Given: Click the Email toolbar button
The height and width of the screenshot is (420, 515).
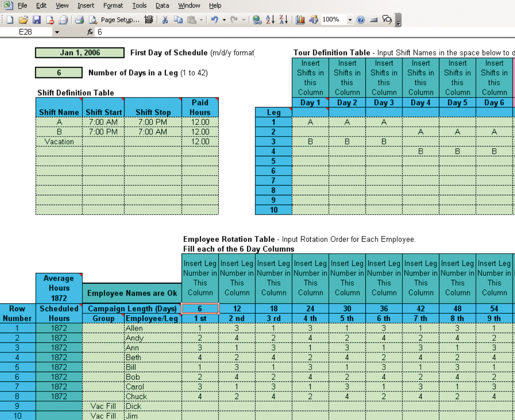Looking at the screenshot, I should 63,20.
